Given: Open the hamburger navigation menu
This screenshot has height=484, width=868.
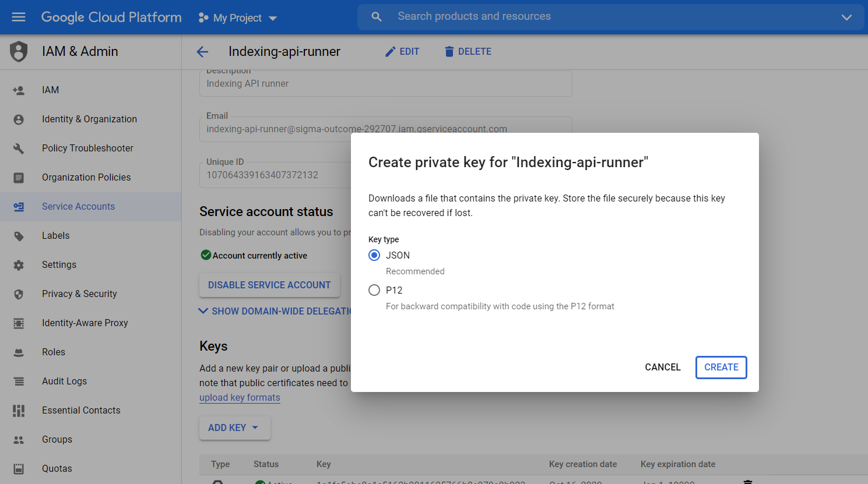Looking at the screenshot, I should pos(19,17).
